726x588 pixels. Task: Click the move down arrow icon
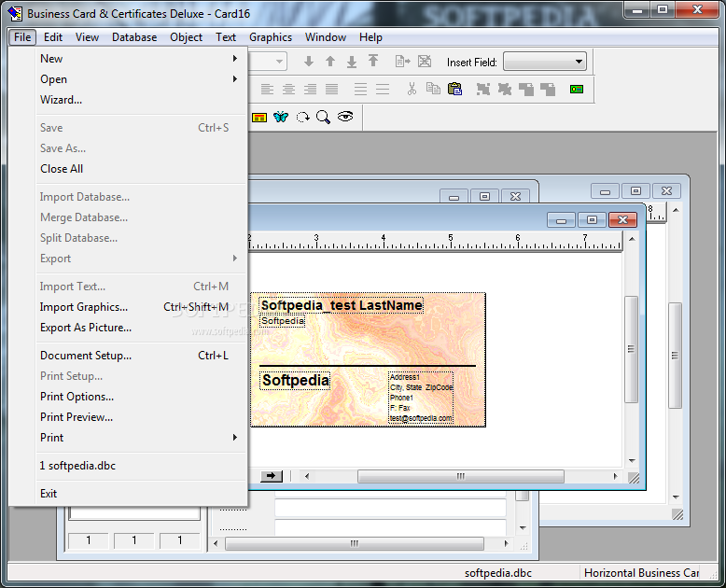click(x=309, y=61)
